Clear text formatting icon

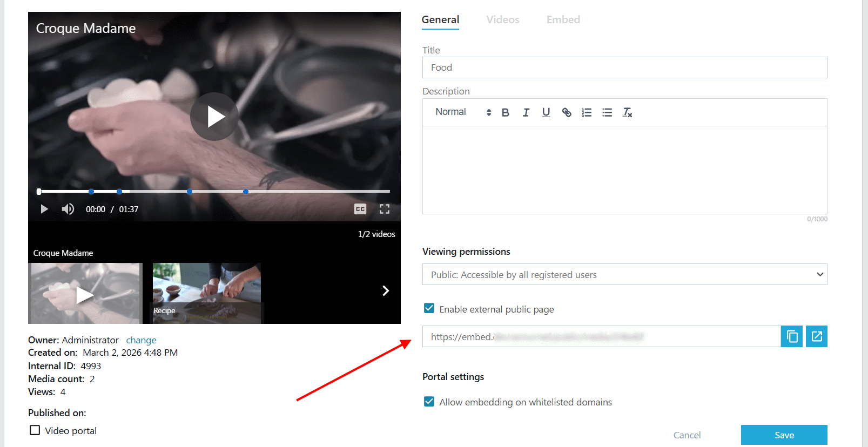click(627, 112)
